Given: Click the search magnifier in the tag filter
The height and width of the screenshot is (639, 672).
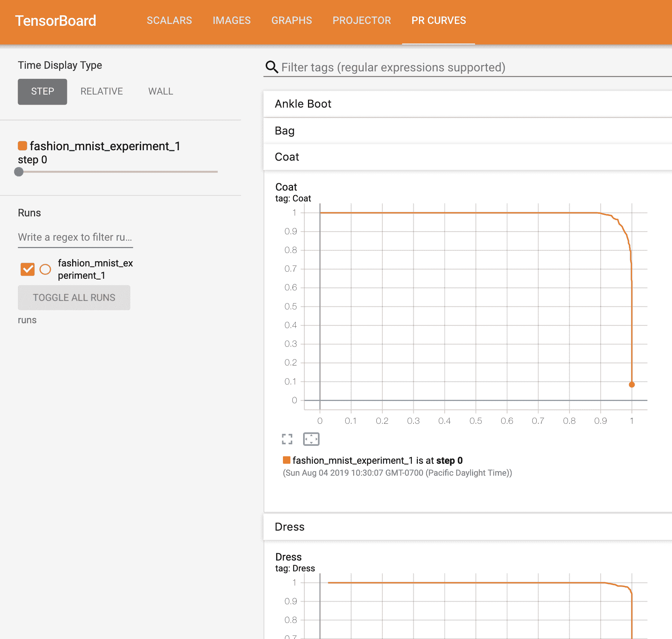Looking at the screenshot, I should (271, 67).
